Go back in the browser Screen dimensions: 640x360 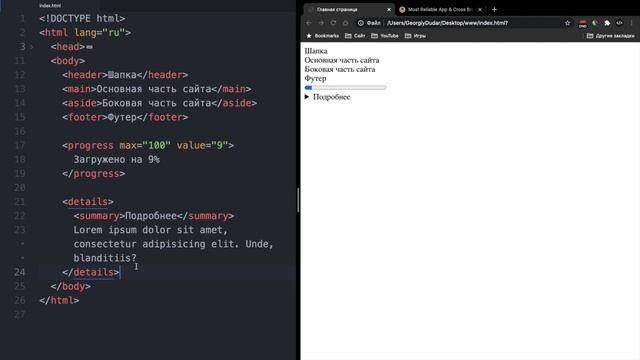click(x=309, y=23)
